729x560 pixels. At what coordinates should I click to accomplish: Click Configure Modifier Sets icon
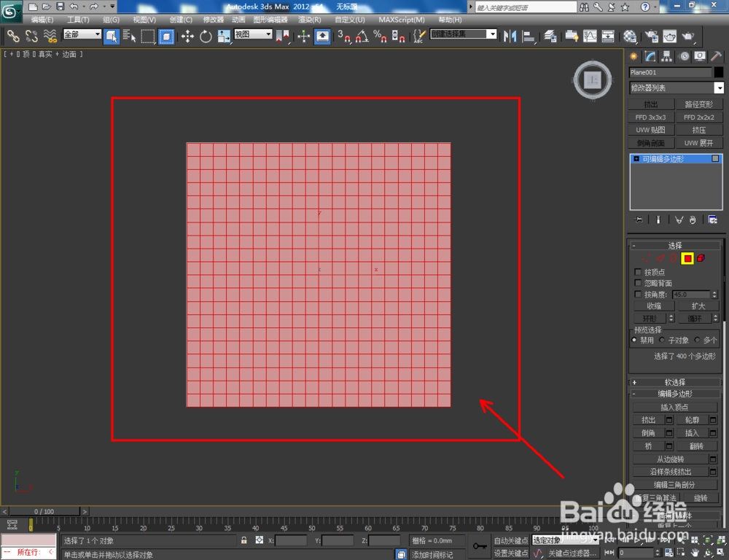tap(713, 219)
